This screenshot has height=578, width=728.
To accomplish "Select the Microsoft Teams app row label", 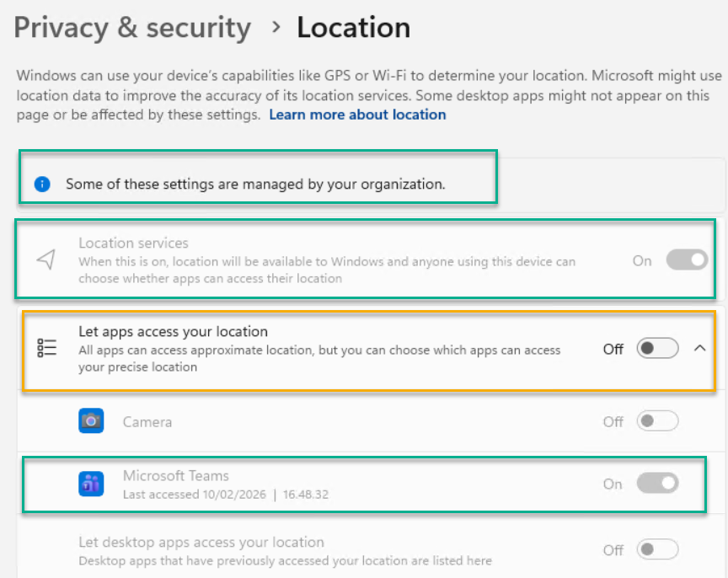I will (x=175, y=476).
